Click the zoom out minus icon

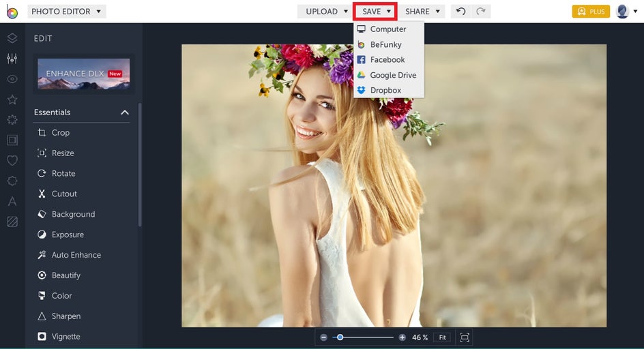pyautogui.click(x=323, y=337)
